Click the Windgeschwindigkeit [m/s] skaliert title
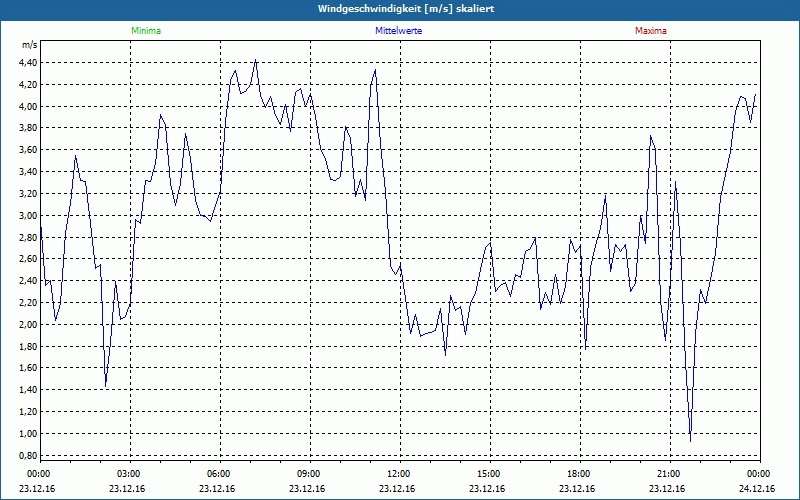The image size is (800, 500). tap(406, 9)
